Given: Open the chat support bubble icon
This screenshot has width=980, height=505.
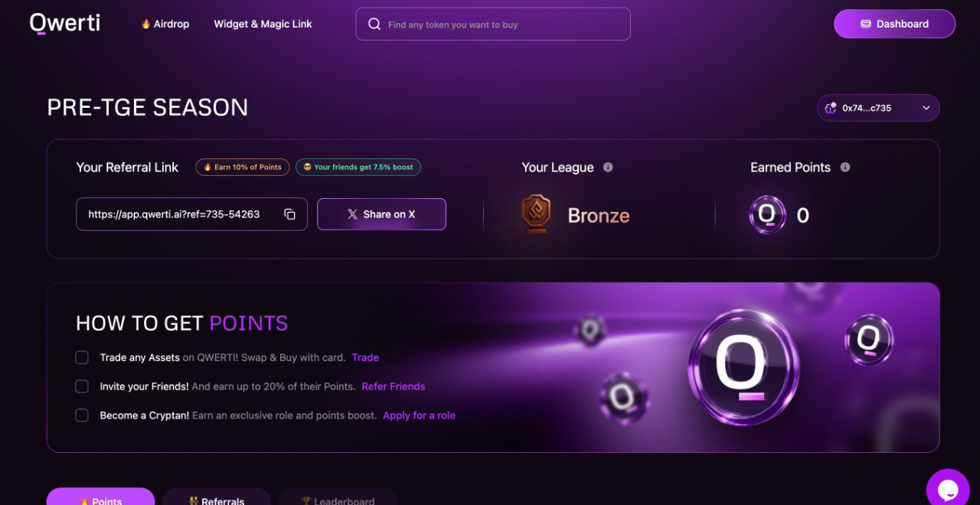Looking at the screenshot, I should 948,488.
